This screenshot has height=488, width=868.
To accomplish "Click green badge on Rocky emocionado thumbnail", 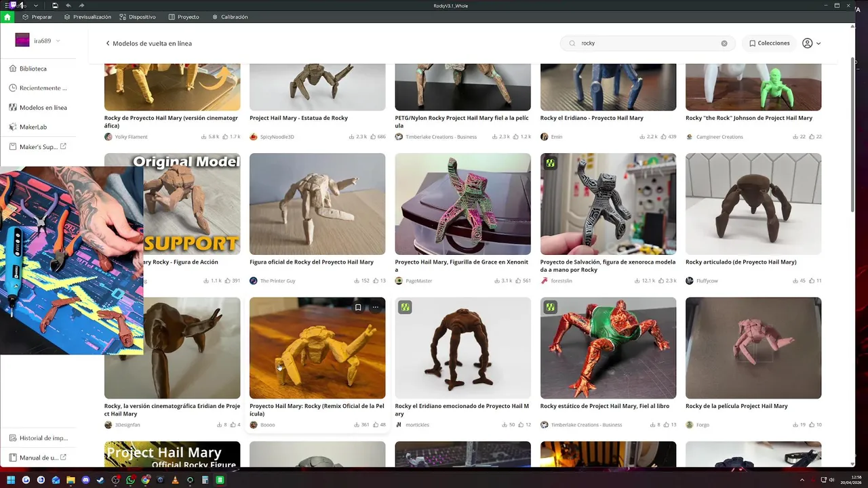I will pyautogui.click(x=405, y=307).
